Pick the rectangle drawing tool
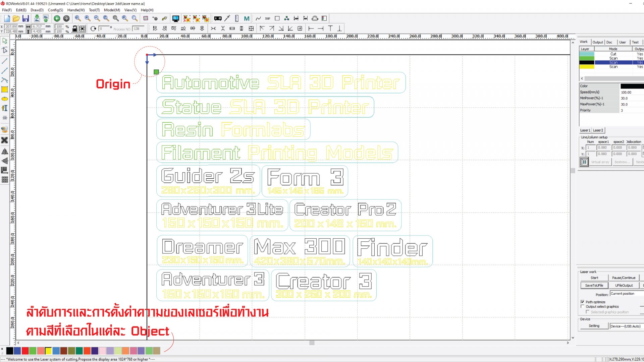The width and height of the screenshot is (644, 362). coord(5,89)
